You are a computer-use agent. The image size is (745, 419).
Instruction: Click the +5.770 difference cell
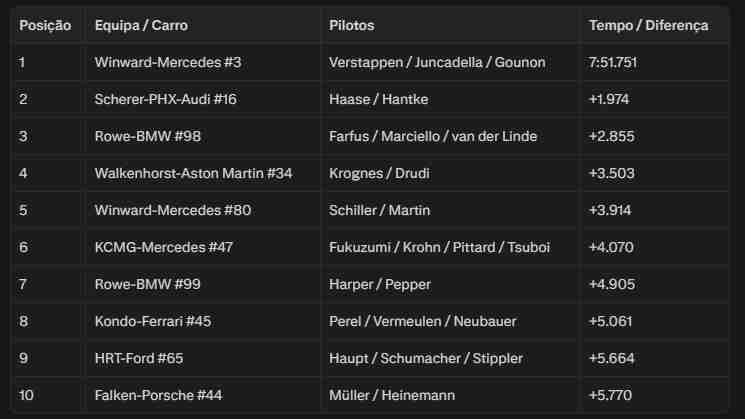(x=611, y=395)
